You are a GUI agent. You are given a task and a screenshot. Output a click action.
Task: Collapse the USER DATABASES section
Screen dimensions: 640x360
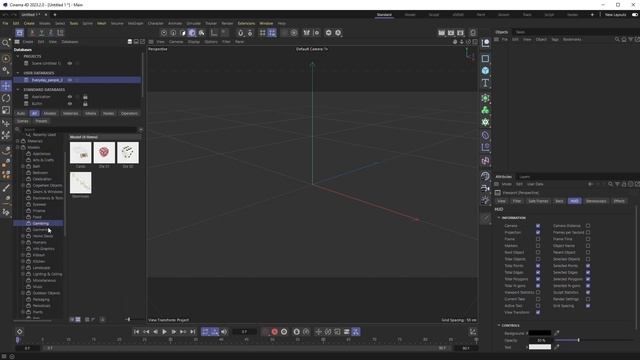pyautogui.click(x=18, y=73)
